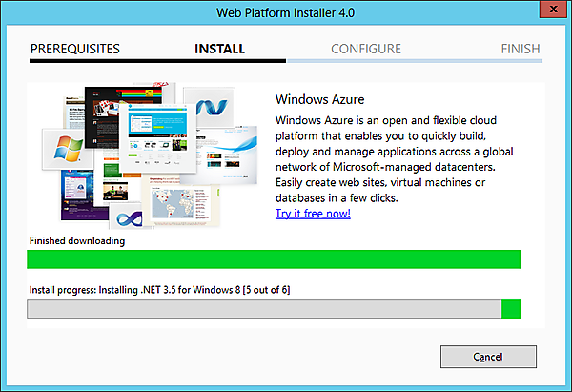Click the 'Web Platform Installer 4.0' title
Screen dimensions: 572x392
tap(286, 12)
